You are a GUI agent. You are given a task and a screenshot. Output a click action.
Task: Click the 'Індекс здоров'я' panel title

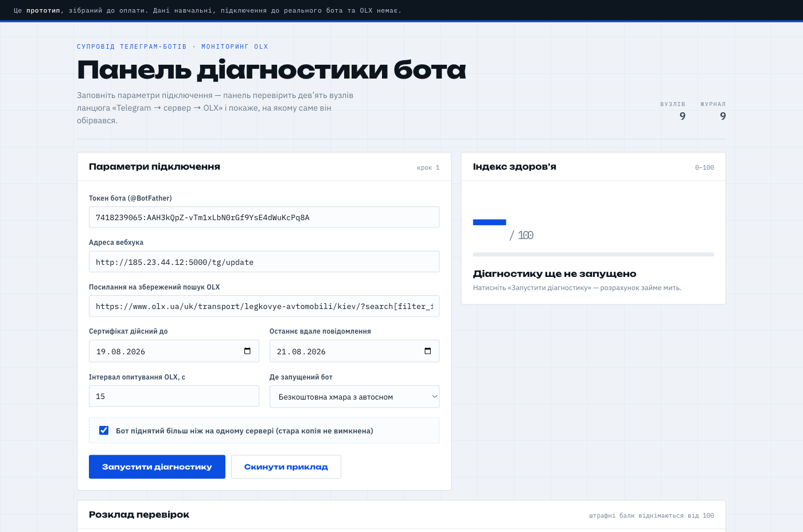[x=514, y=167]
